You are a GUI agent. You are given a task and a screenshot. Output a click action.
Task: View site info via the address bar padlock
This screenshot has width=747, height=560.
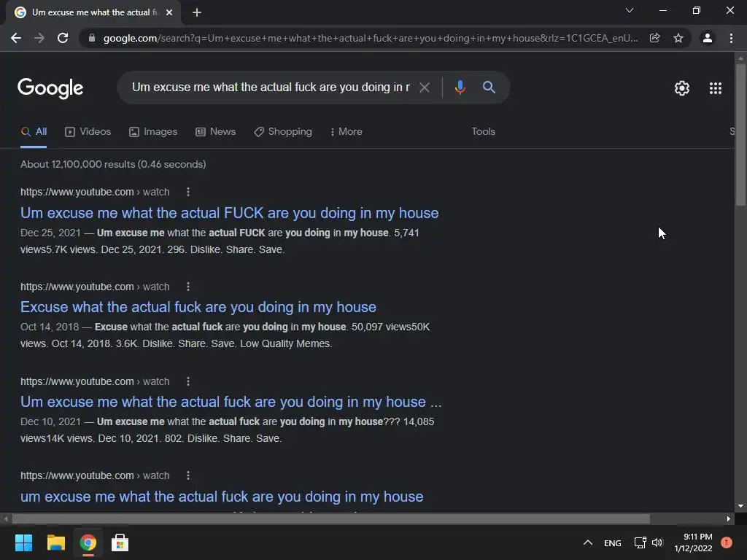pos(92,38)
